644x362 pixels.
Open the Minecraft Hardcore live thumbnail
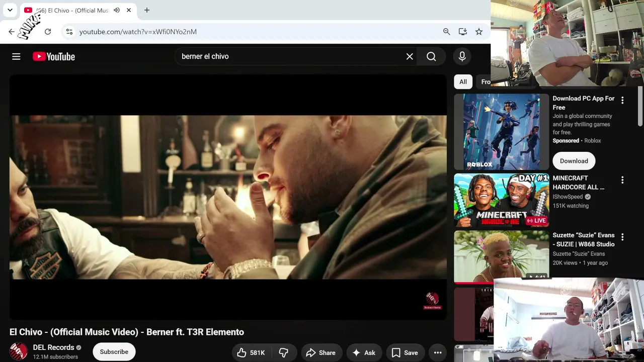click(502, 201)
